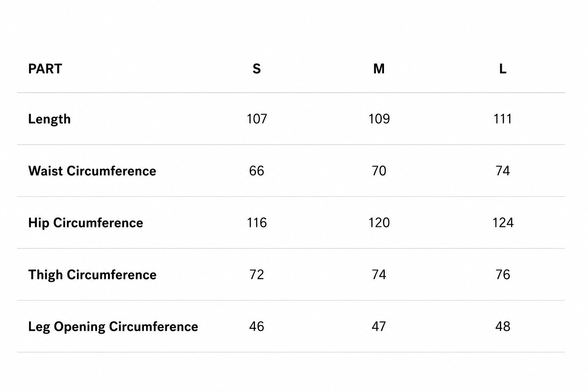Select the M size column header
The image size is (588, 392).
click(379, 69)
